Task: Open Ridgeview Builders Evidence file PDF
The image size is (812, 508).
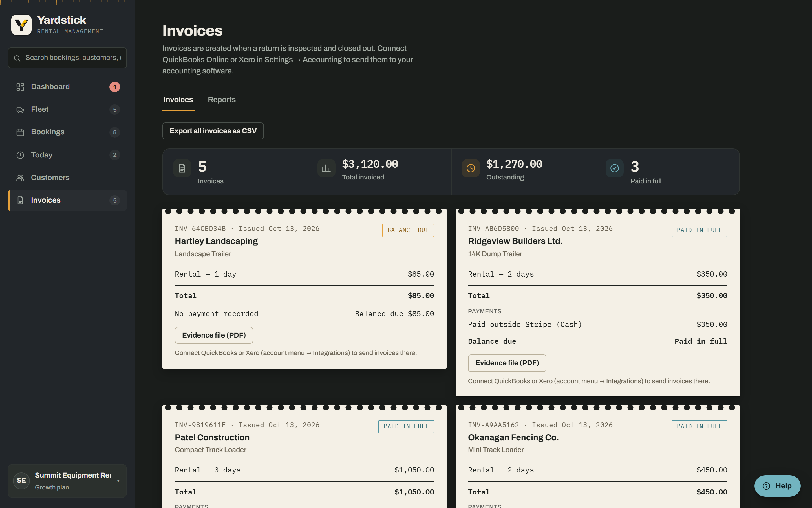Action: coord(507,363)
